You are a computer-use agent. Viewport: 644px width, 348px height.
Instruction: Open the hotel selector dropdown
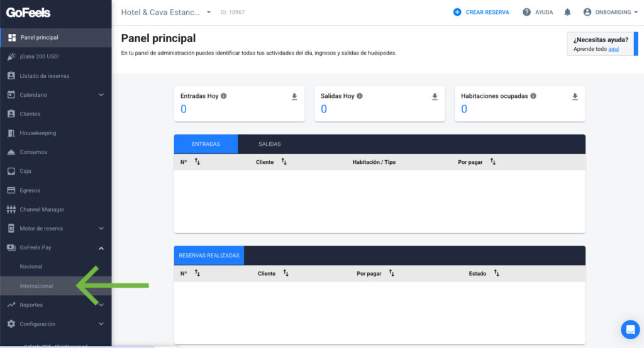[x=209, y=12]
